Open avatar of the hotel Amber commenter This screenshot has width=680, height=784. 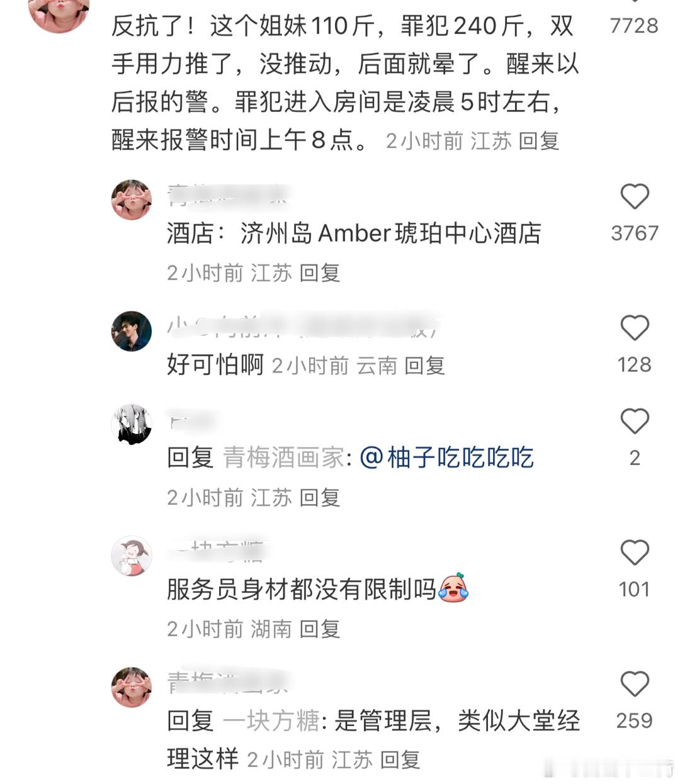coord(132,199)
